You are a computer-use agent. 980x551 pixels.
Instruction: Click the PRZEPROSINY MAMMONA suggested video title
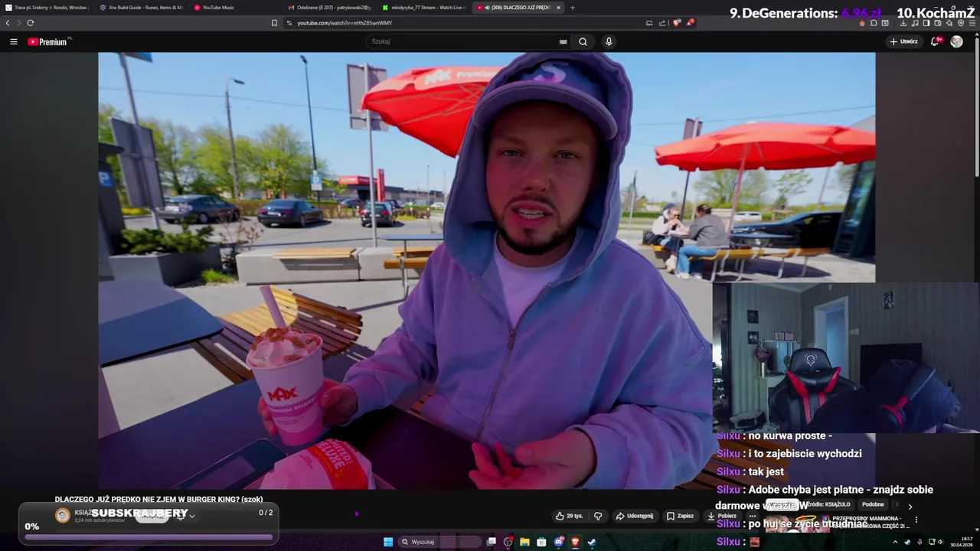871,522
